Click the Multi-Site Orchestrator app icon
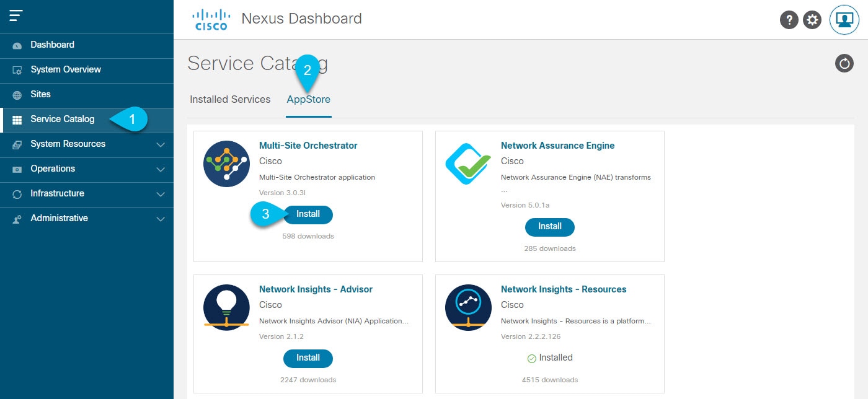868x399 pixels. [x=226, y=164]
